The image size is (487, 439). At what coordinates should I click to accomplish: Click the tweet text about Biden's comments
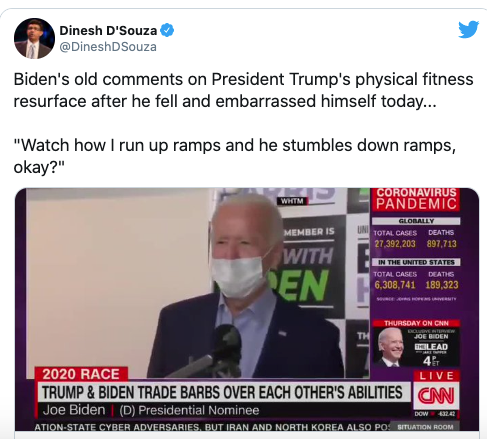pyautogui.click(x=243, y=90)
